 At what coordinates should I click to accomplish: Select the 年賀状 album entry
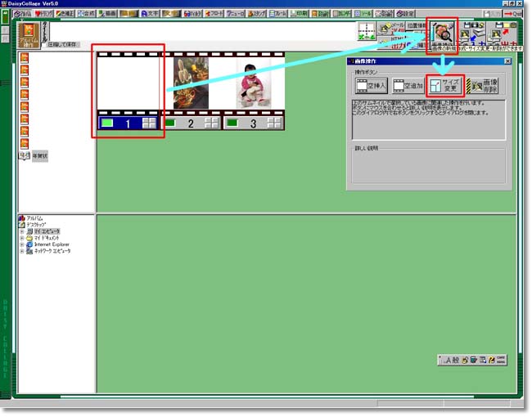[40, 156]
